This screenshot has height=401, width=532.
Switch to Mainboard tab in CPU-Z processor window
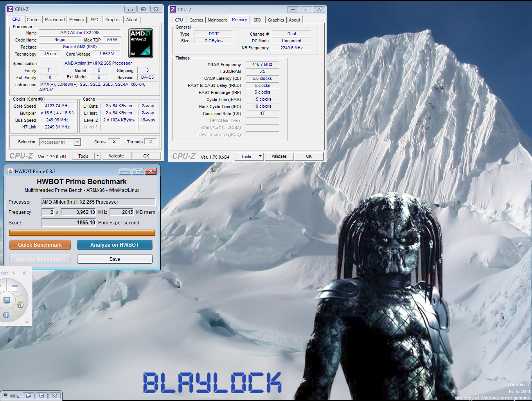pyautogui.click(x=55, y=20)
